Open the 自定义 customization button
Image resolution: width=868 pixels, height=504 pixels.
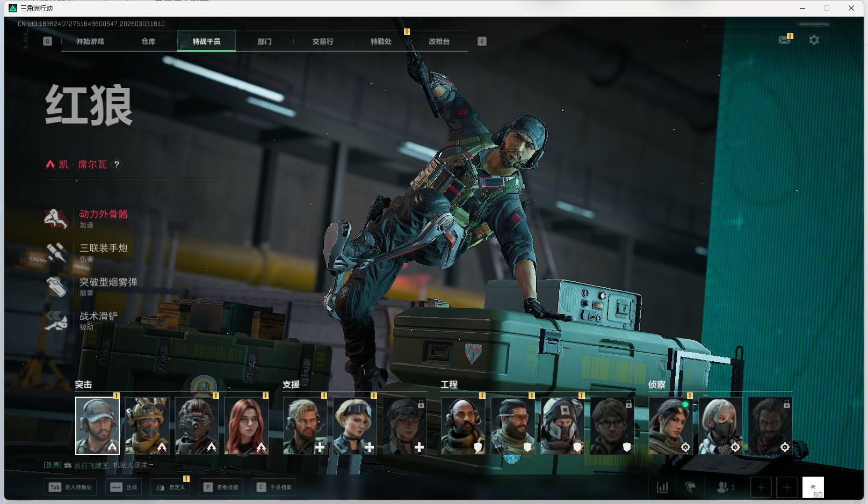click(x=170, y=487)
